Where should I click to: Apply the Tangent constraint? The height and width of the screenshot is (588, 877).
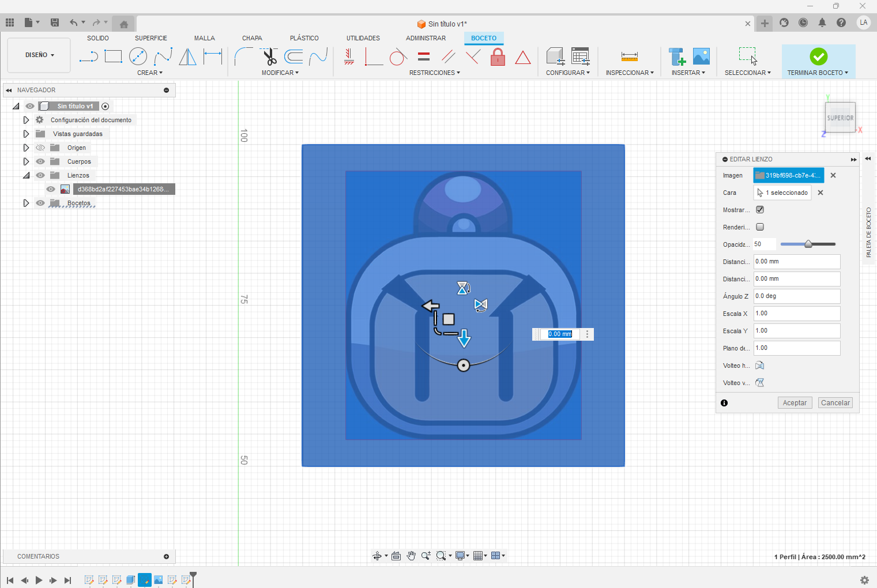point(398,56)
